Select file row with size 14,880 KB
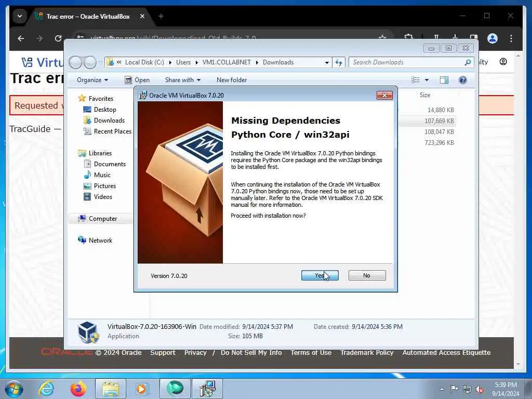 coord(441,110)
